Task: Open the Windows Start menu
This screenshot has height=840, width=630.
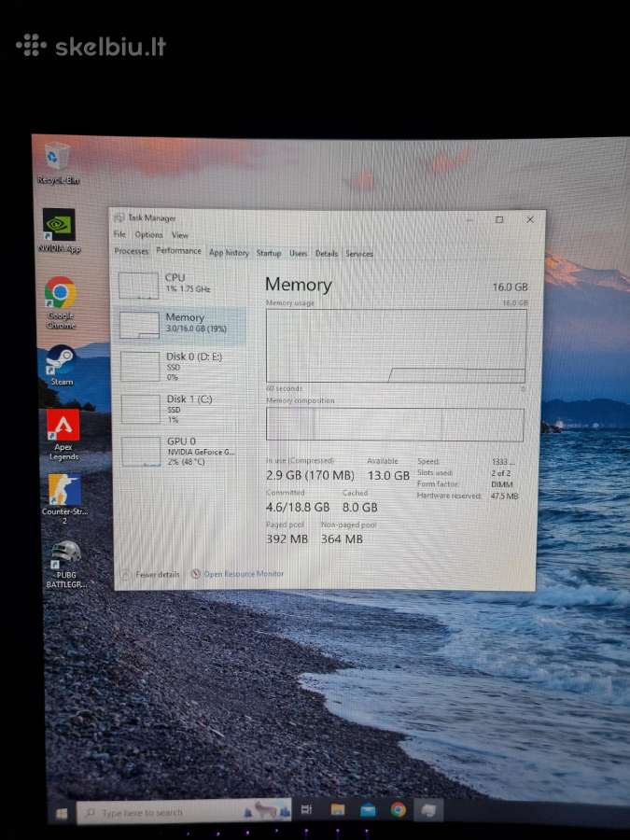Action: (x=62, y=813)
